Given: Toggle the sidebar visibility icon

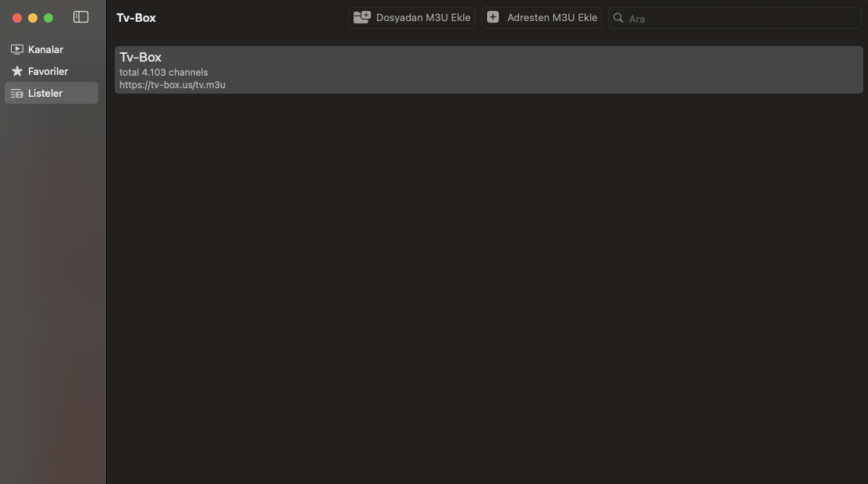Looking at the screenshot, I should pyautogui.click(x=80, y=17).
